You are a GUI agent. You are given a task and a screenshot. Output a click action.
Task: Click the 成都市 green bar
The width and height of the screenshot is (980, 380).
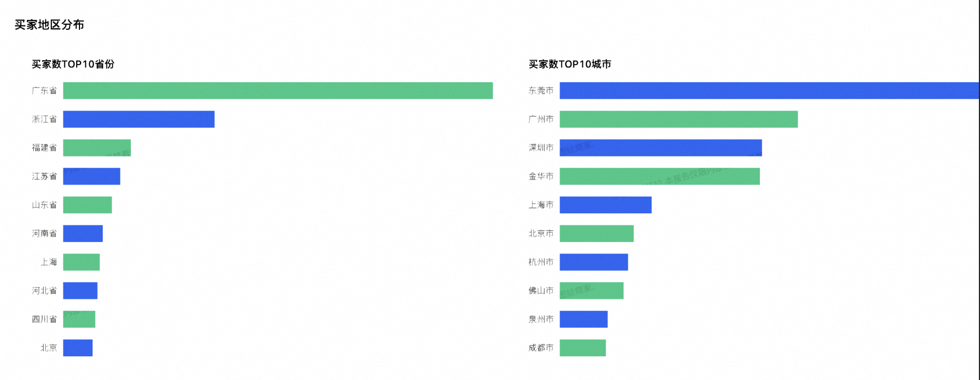tap(583, 348)
